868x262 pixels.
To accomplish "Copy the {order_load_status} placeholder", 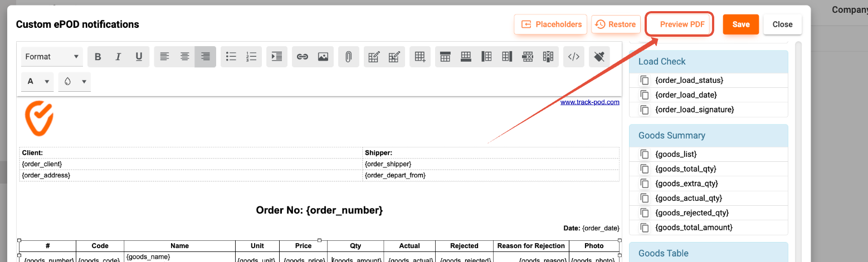I will [x=645, y=80].
